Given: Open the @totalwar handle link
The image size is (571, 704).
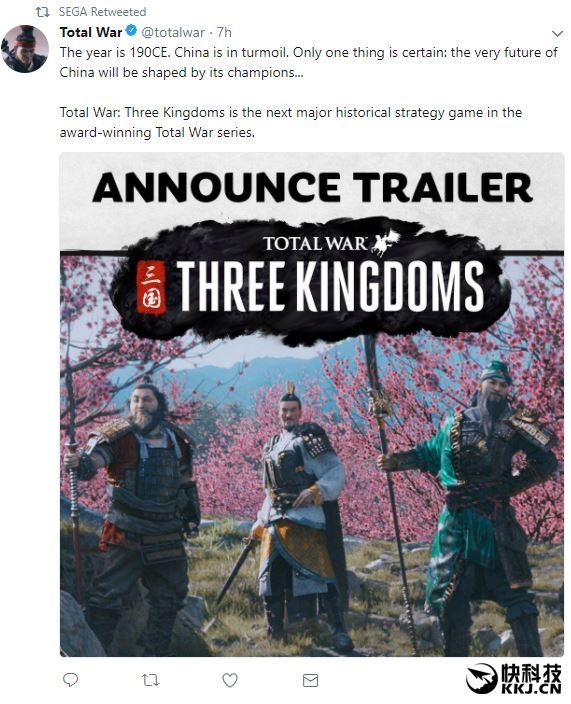Looking at the screenshot, I should point(173,32).
